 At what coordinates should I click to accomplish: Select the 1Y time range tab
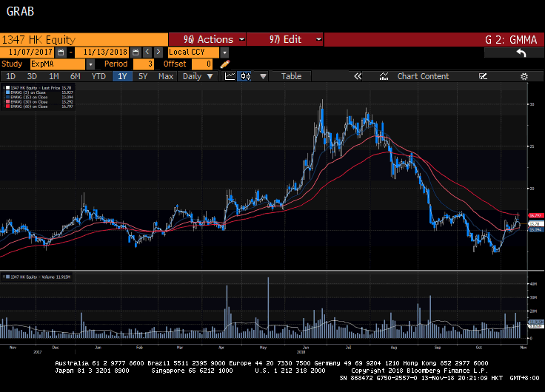[122, 76]
